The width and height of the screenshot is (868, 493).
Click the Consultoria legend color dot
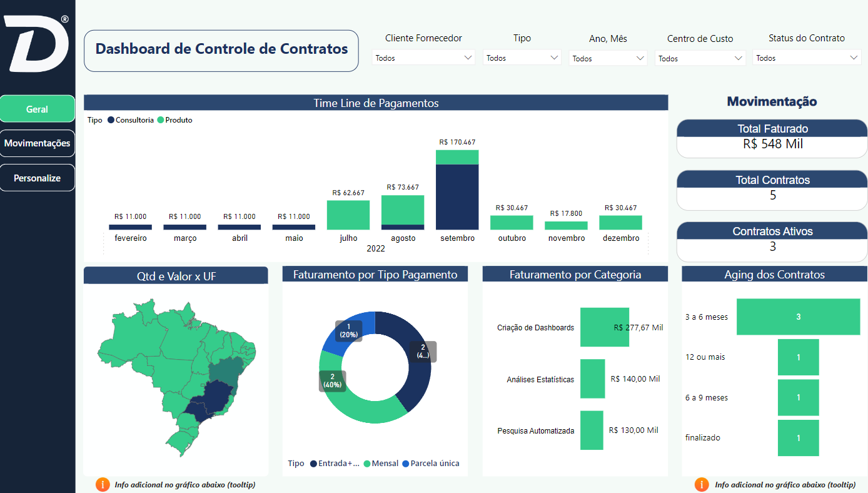point(111,120)
